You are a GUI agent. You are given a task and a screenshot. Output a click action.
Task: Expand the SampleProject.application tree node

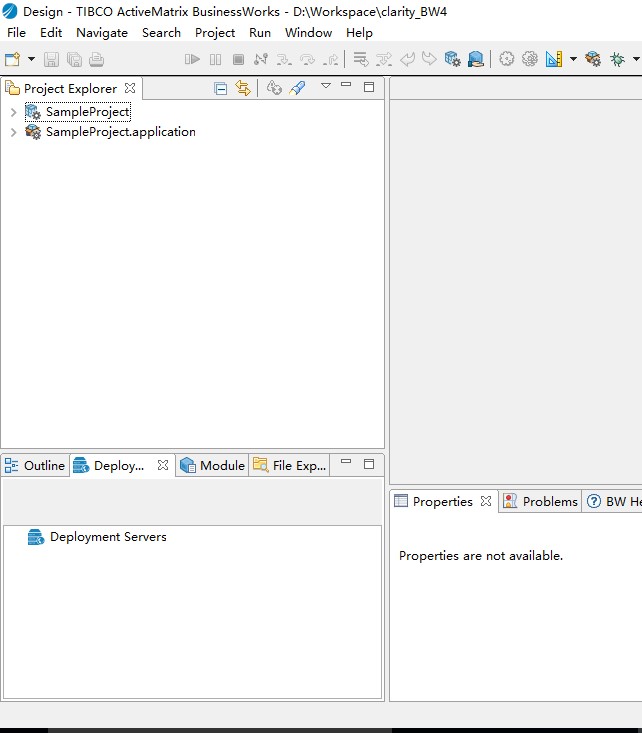click(14, 132)
